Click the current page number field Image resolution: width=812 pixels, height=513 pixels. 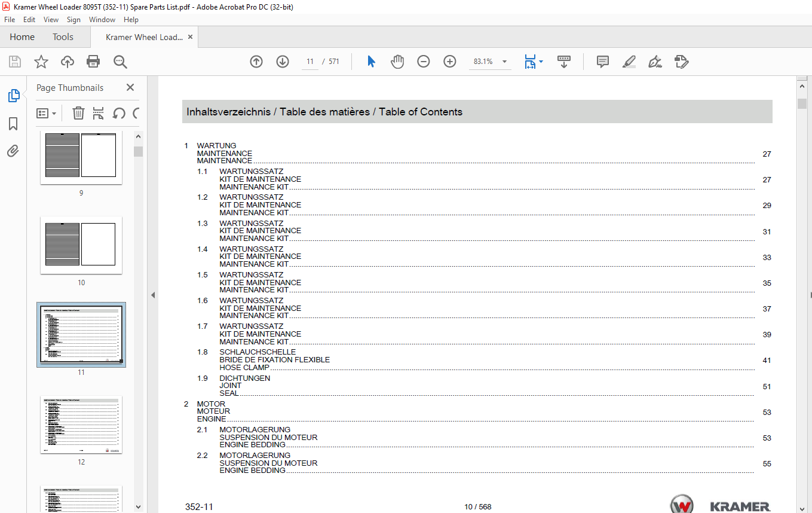tap(310, 62)
